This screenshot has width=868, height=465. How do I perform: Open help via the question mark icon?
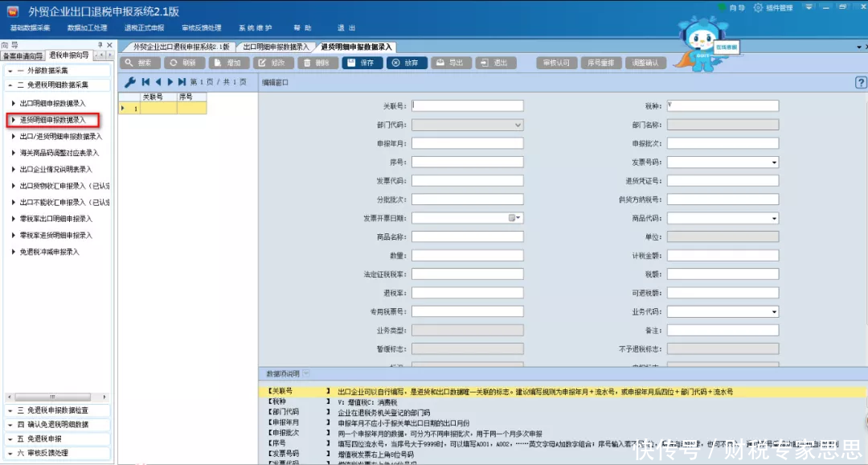(861, 82)
